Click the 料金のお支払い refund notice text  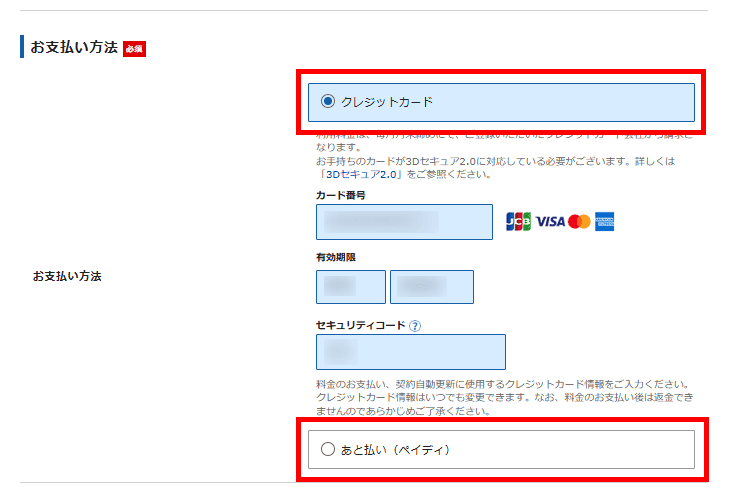pyautogui.click(x=504, y=397)
